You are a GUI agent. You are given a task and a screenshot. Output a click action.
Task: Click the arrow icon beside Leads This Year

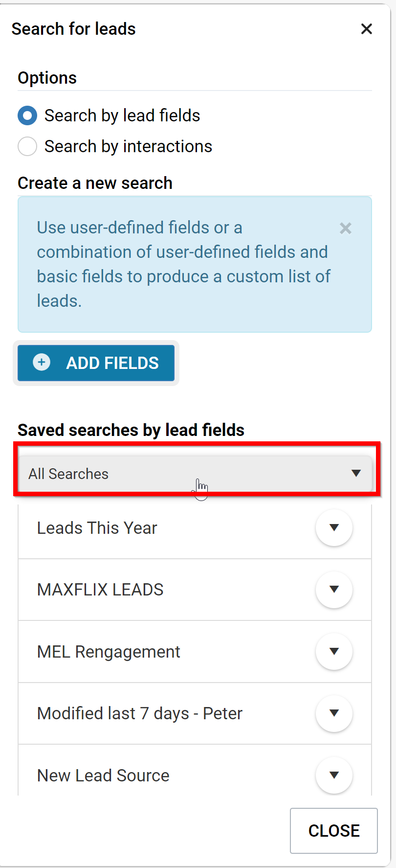click(x=334, y=528)
